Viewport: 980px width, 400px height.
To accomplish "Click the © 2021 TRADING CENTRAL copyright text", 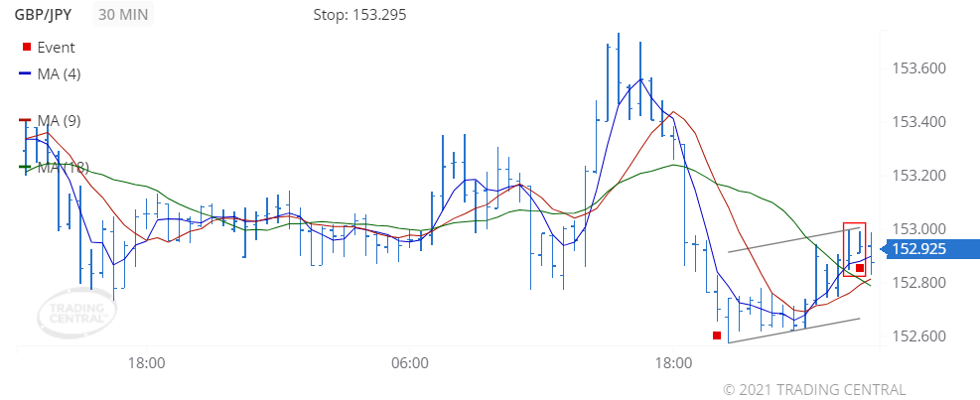I will [x=814, y=389].
